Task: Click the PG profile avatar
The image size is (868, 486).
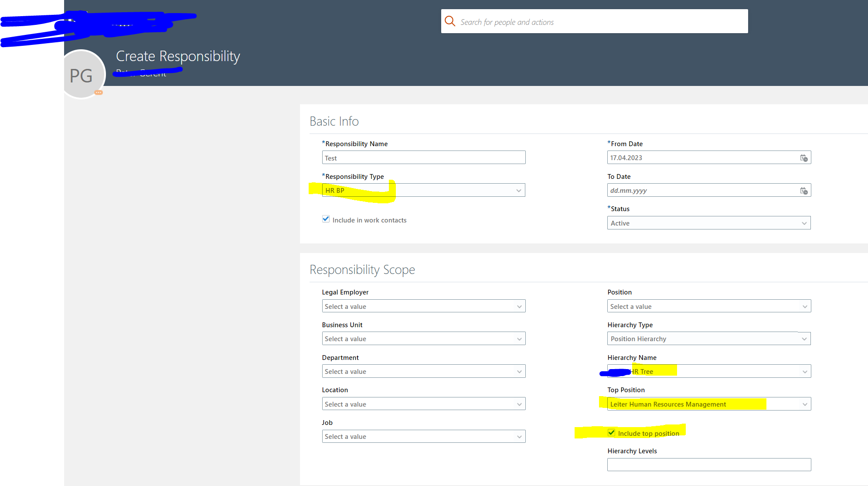Action: 83,75
